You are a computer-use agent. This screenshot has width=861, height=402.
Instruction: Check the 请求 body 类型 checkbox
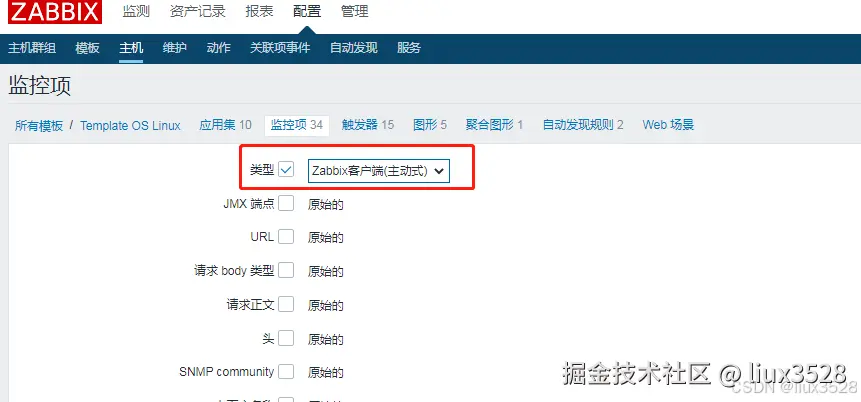point(286,271)
